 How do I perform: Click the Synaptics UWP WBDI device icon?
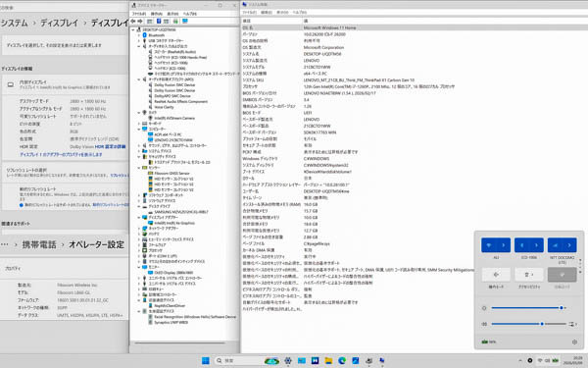pyautogui.click(x=151, y=322)
